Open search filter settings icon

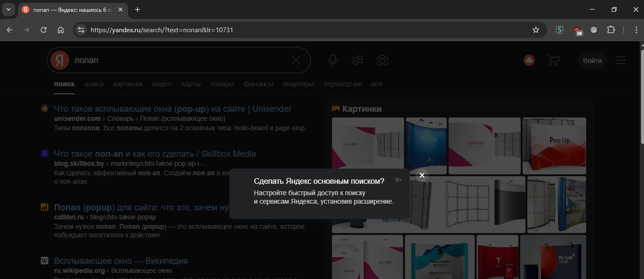point(358,60)
